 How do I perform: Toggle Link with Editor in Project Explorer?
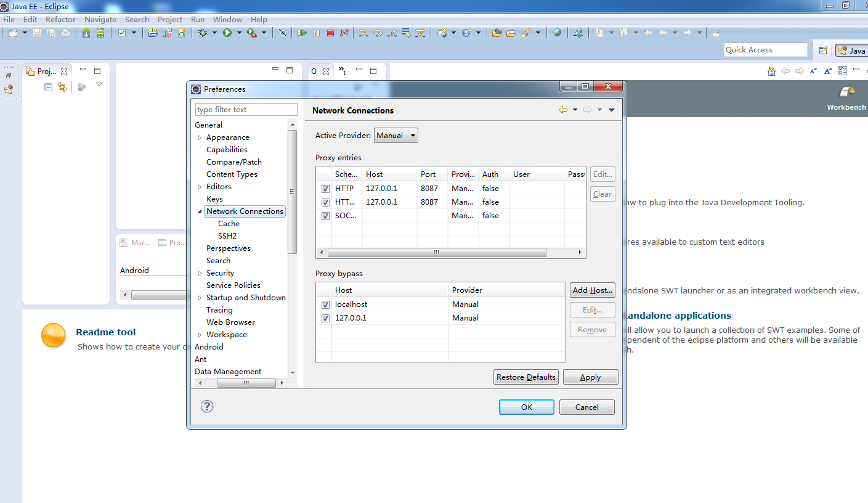pyautogui.click(x=62, y=88)
